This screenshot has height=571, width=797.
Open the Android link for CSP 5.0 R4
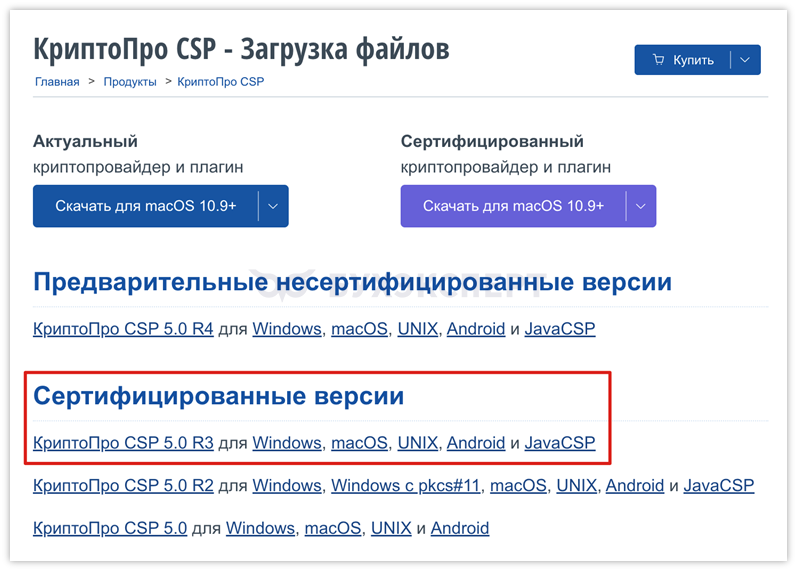point(476,329)
